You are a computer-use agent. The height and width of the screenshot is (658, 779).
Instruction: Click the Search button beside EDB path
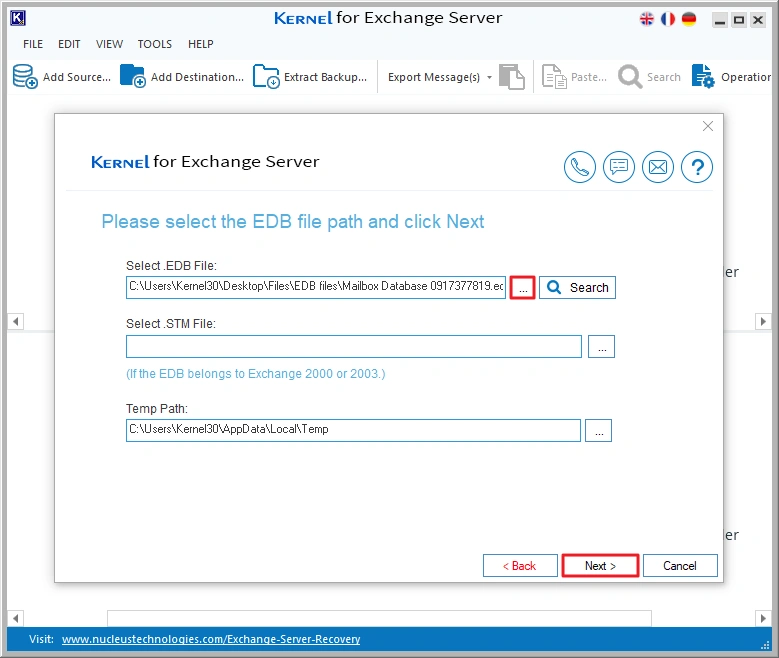577,287
